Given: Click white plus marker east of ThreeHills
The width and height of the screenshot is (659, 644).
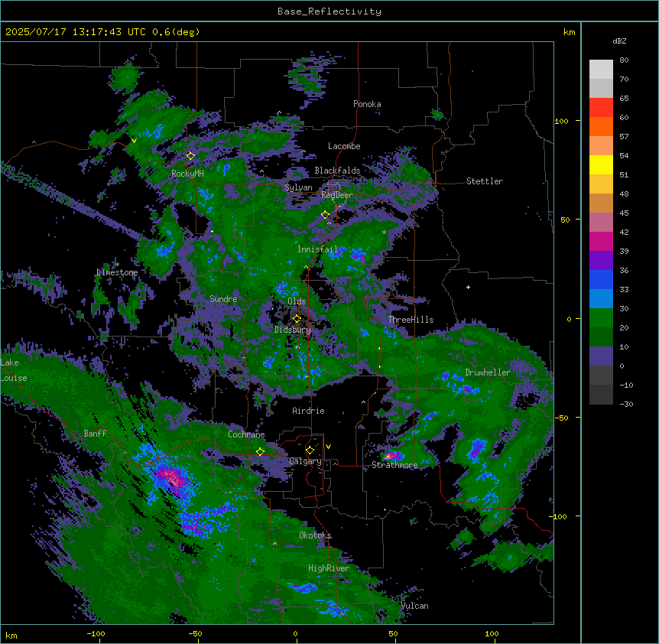Looking at the screenshot, I should click(468, 287).
